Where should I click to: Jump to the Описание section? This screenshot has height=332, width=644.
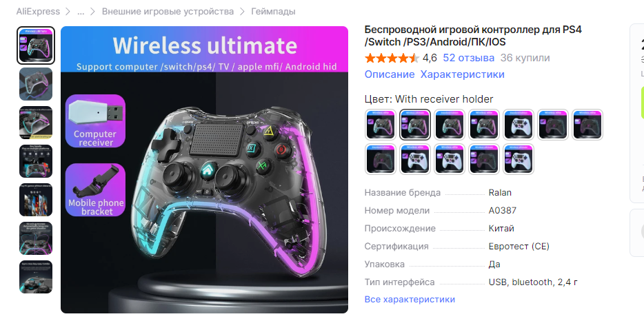coord(390,74)
